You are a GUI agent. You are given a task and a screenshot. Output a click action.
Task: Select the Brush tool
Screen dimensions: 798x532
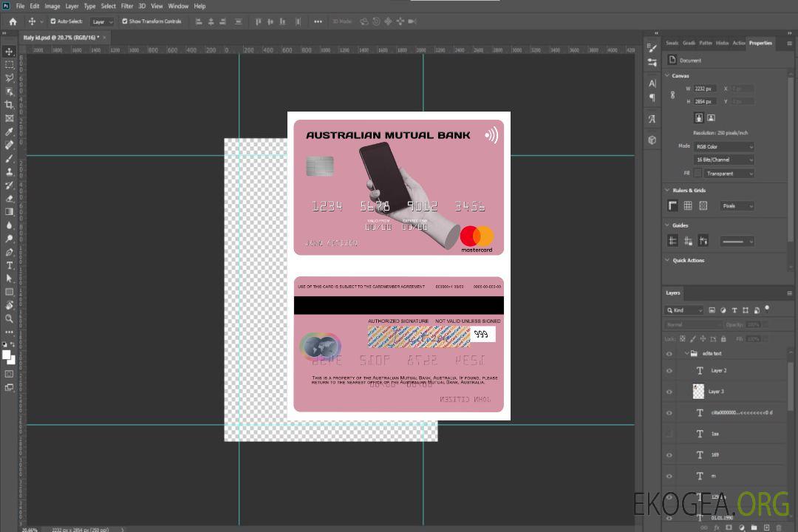[x=9, y=158]
